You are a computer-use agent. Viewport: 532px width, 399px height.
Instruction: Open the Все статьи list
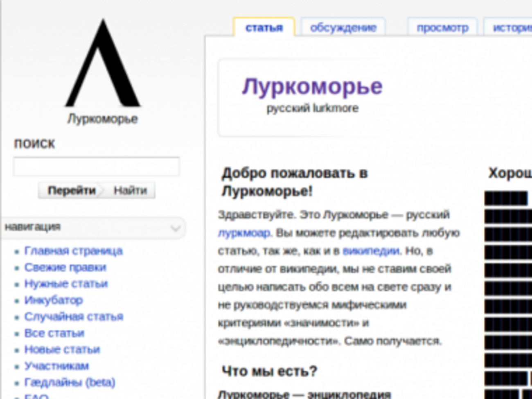pyautogui.click(x=54, y=333)
